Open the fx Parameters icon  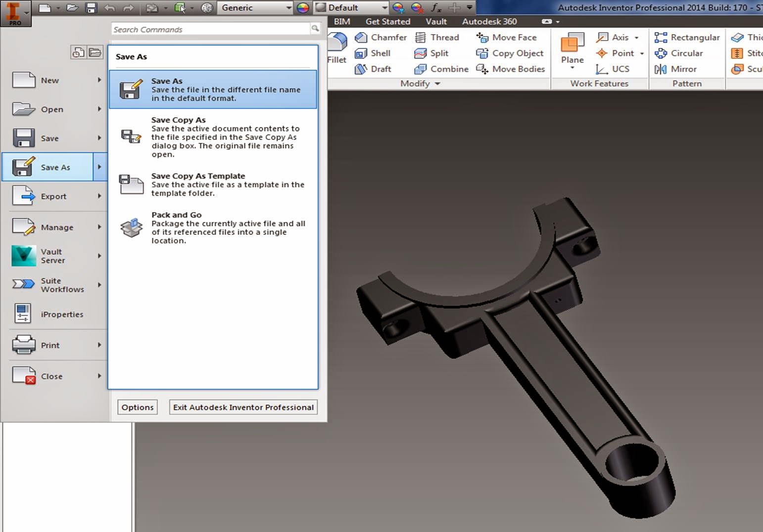click(x=436, y=7)
